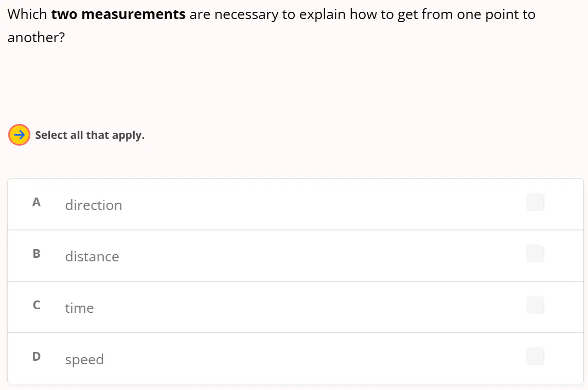Select the "direction" answer text
This screenshot has width=588, height=390.
pos(94,205)
